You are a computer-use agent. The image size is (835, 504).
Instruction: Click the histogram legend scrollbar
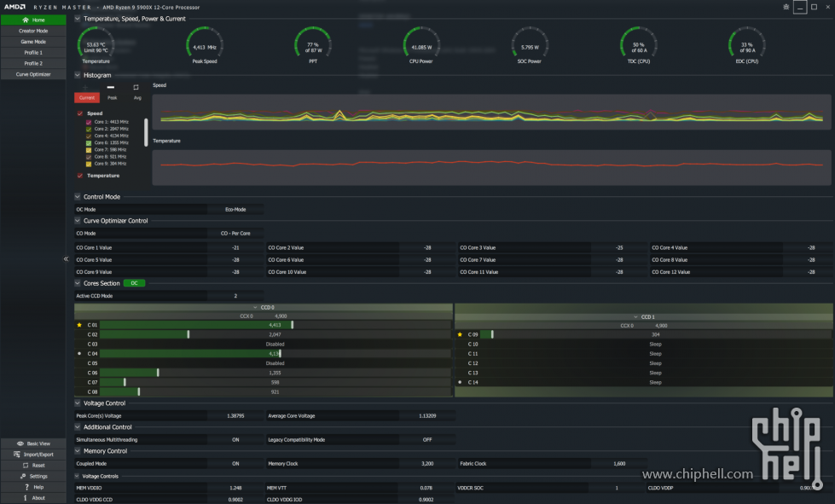click(146, 132)
